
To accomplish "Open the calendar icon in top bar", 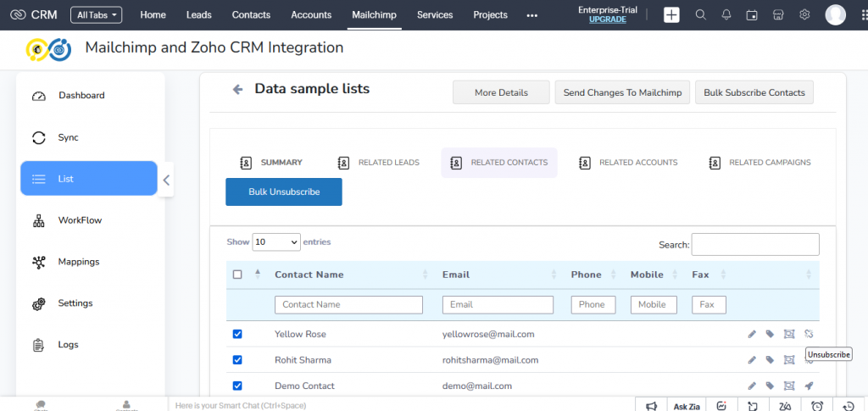I will pos(752,15).
